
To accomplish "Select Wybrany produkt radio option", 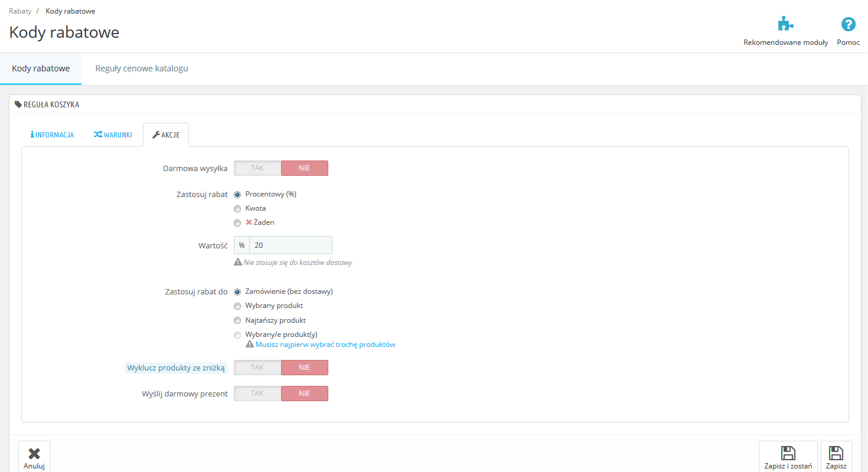I will [237, 306].
